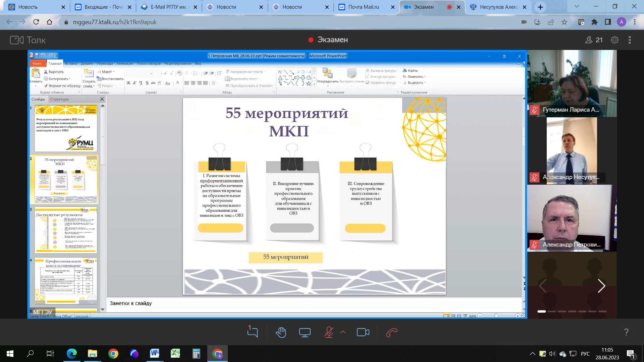This screenshot has width=644, height=362.
Task: Open a new browser tab
Action: pos(540,7)
